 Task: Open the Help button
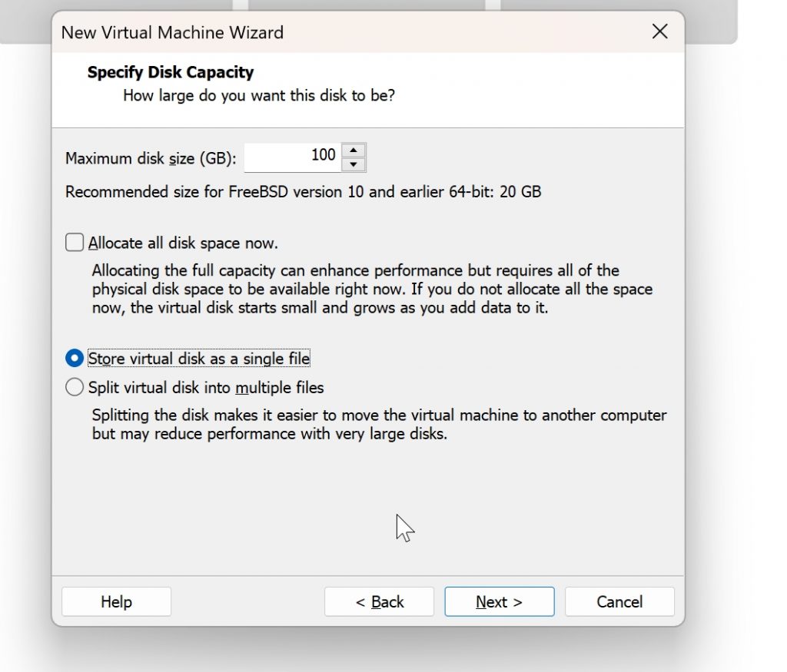tap(117, 601)
